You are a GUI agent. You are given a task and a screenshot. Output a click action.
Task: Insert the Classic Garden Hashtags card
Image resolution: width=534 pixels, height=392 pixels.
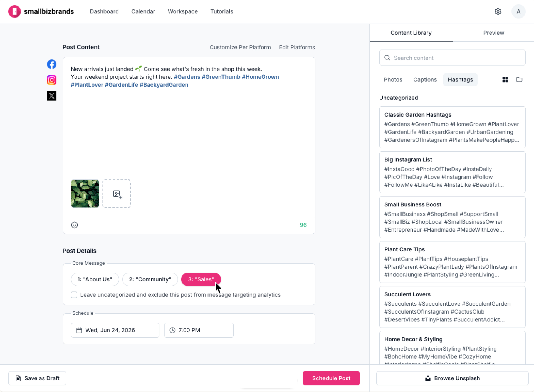point(452,127)
